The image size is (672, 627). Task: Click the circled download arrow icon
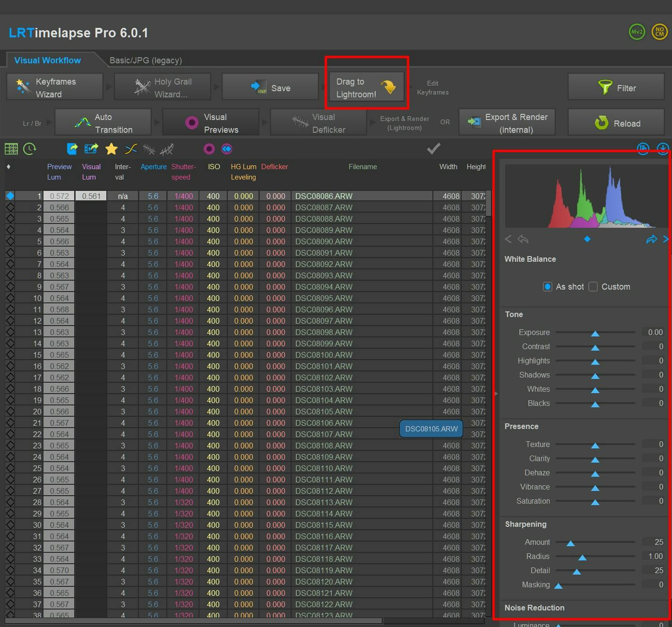[x=663, y=149]
